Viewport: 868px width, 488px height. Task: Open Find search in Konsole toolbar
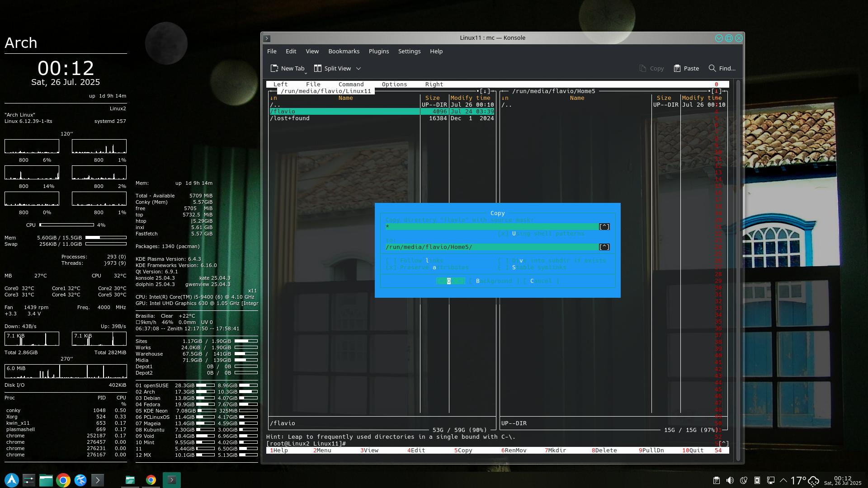click(722, 68)
